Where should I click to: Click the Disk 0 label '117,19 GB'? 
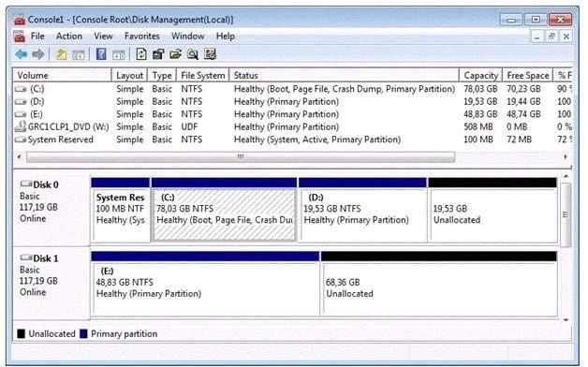pos(38,207)
